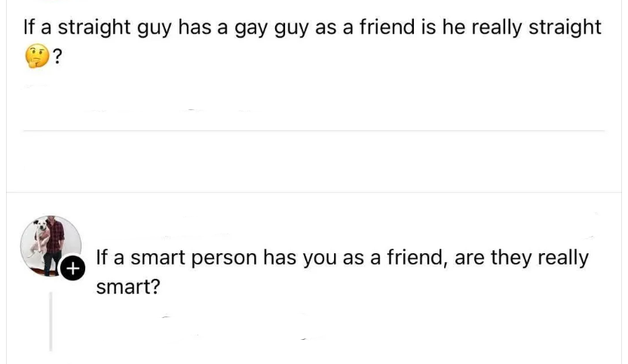Click the word "smart?" ending the reply
The height and width of the screenshot is (364, 628).
coord(128,288)
